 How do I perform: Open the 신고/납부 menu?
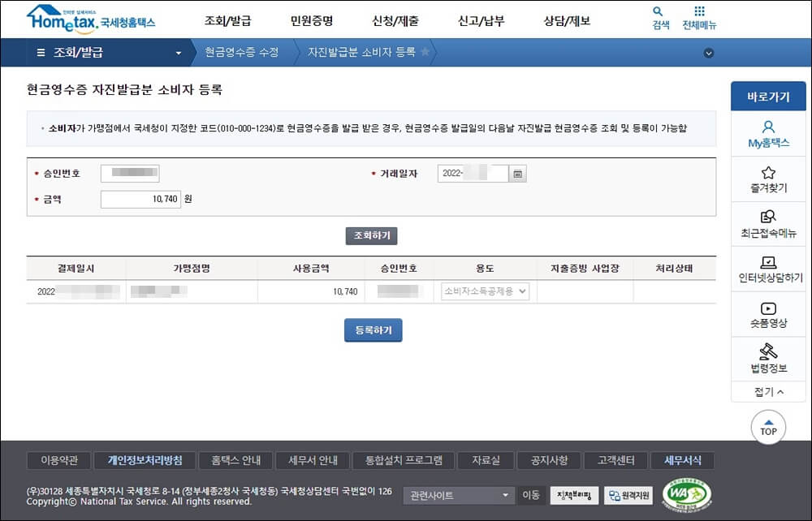coord(482,19)
